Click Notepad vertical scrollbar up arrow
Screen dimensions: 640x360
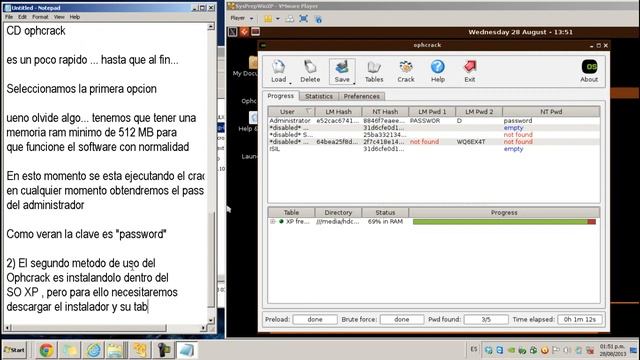211,27
